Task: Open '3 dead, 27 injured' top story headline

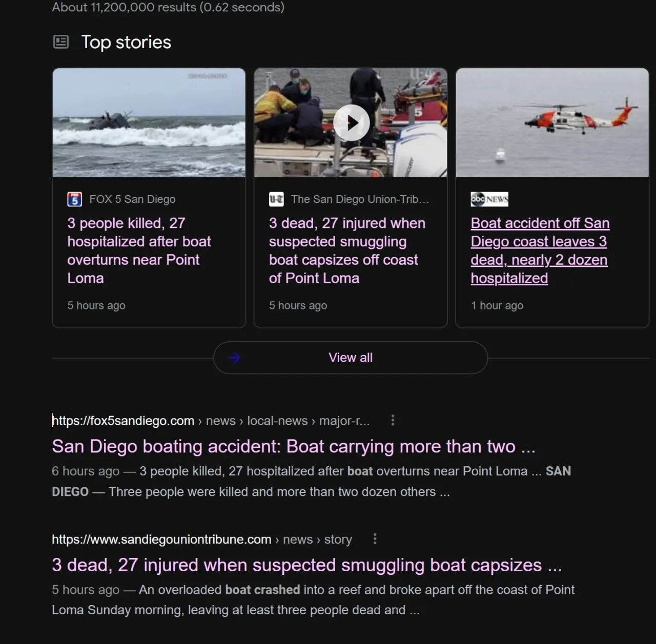Action: pos(347,251)
